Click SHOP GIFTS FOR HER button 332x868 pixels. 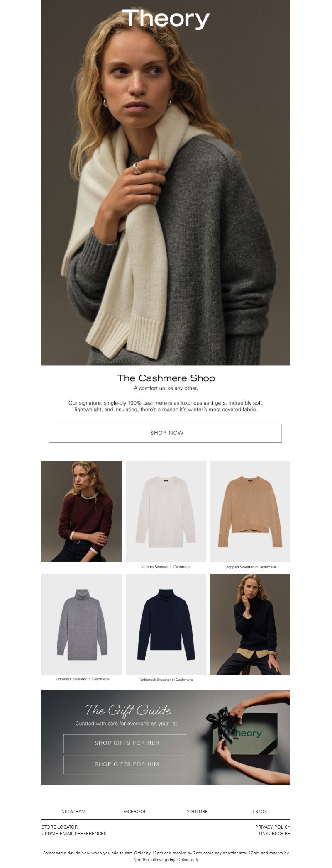point(125,744)
